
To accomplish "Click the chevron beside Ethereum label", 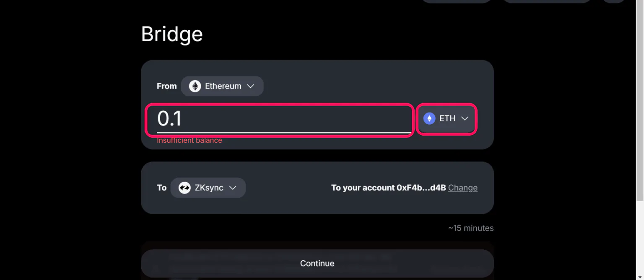I will pyautogui.click(x=251, y=86).
